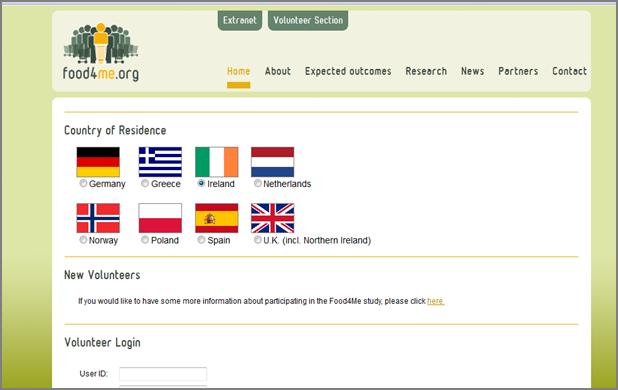Click the Norway flag image
Image resolution: width=618 pixels, height=390 pixels.
click(98, 218)
